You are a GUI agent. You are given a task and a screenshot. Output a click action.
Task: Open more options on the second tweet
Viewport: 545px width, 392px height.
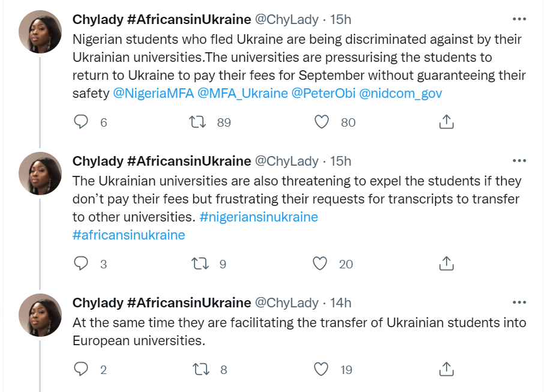(519, 161)
